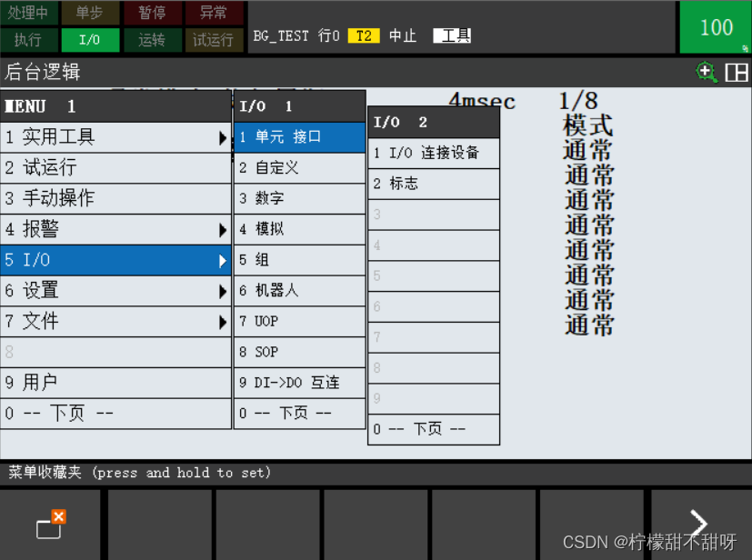
Task: Select 1 实用工具 in MENU 1
Action: [115, 137]
